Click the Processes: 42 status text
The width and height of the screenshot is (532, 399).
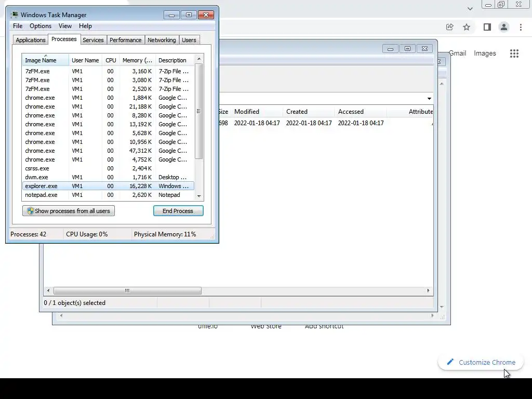click(x=28, y=234)
